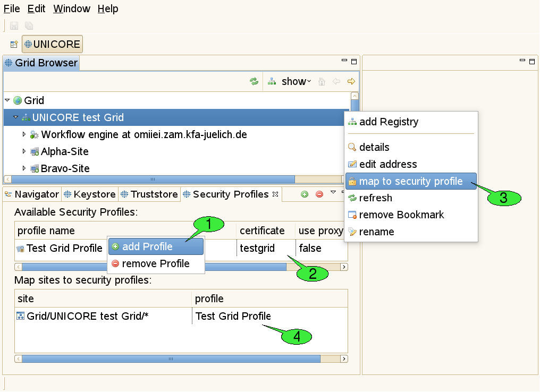Expand the Workflow engine node
This screenshot has height=392, width=540.
click(24, 134)
